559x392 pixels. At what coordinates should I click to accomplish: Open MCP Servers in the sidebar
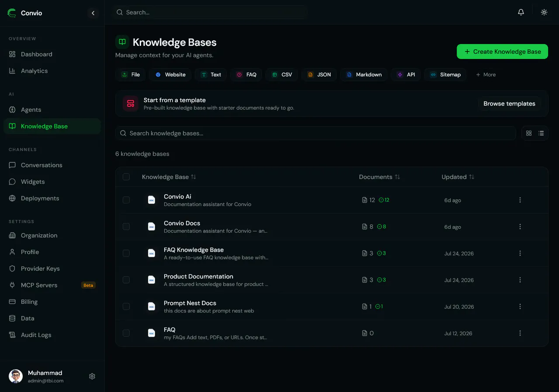pyautogui.click(x=52, y=285)
